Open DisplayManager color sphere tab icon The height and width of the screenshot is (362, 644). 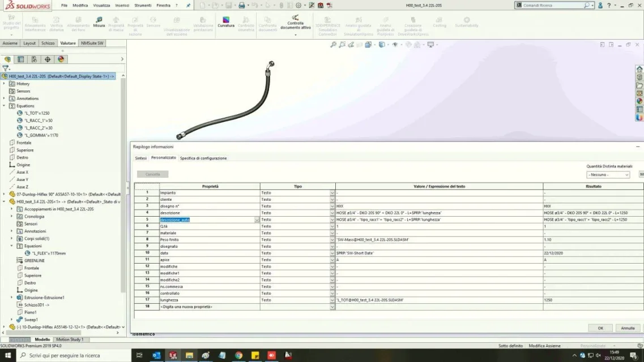[61, 59]
